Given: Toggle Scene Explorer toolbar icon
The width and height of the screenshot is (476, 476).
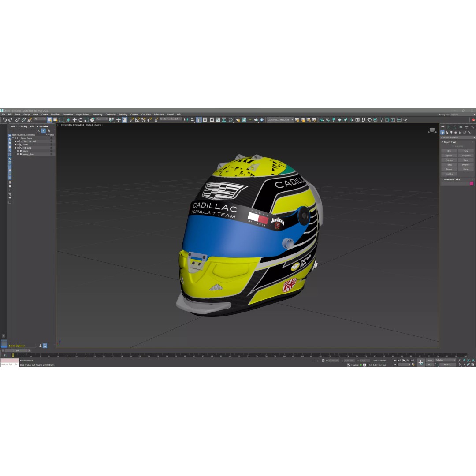Looking at the screenshot, I should pyautogui.click(x=199, y=119).
